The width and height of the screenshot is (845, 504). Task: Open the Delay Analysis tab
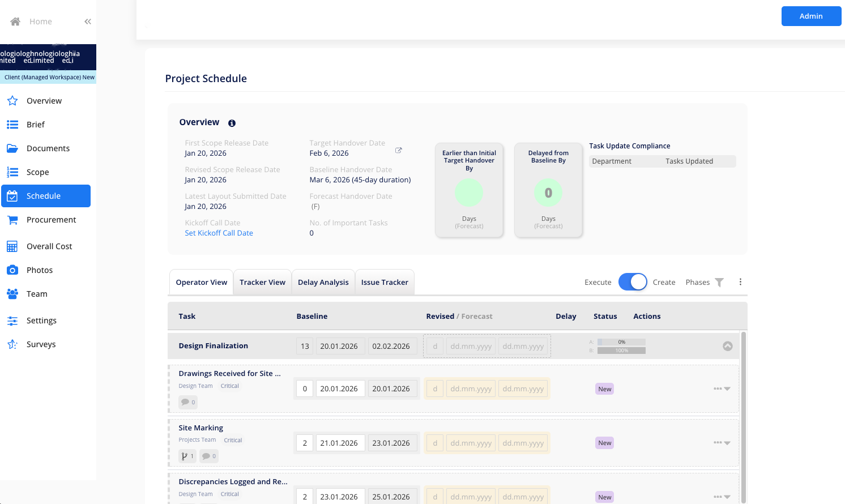coord(323,281)
